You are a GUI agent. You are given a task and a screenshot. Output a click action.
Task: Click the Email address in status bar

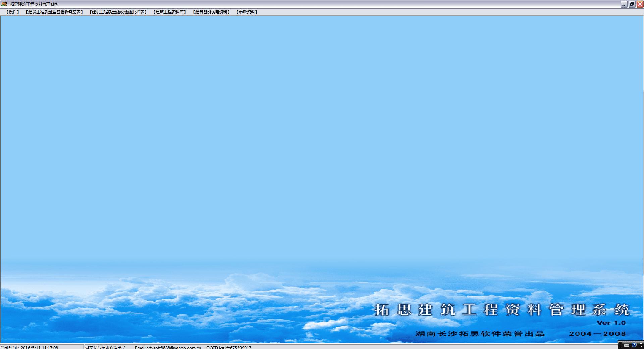click(x=168, y=347)
